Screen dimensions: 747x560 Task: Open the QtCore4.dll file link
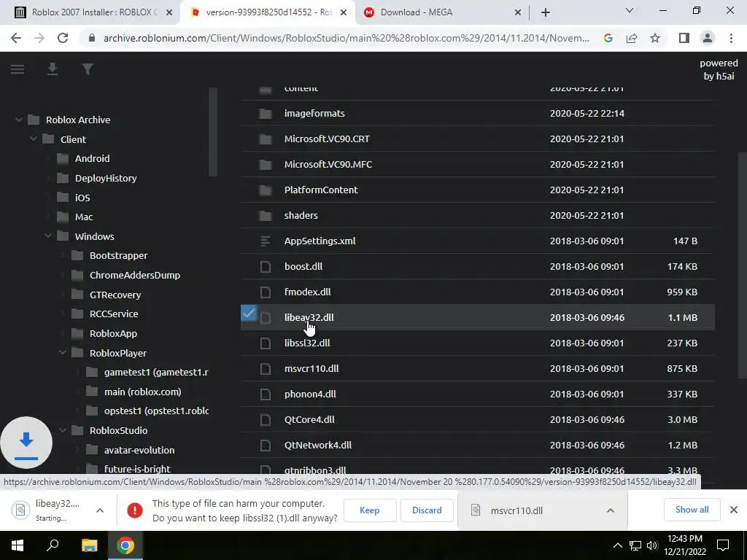(x=309, y=420)
